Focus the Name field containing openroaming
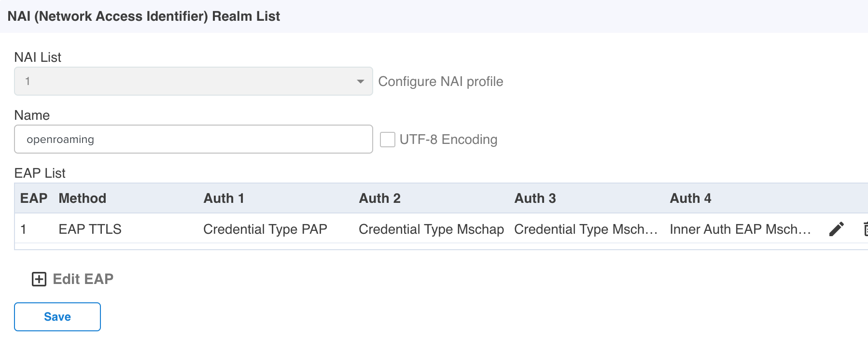The height and width of the screenshot is (340, 868). click(193, 140)
